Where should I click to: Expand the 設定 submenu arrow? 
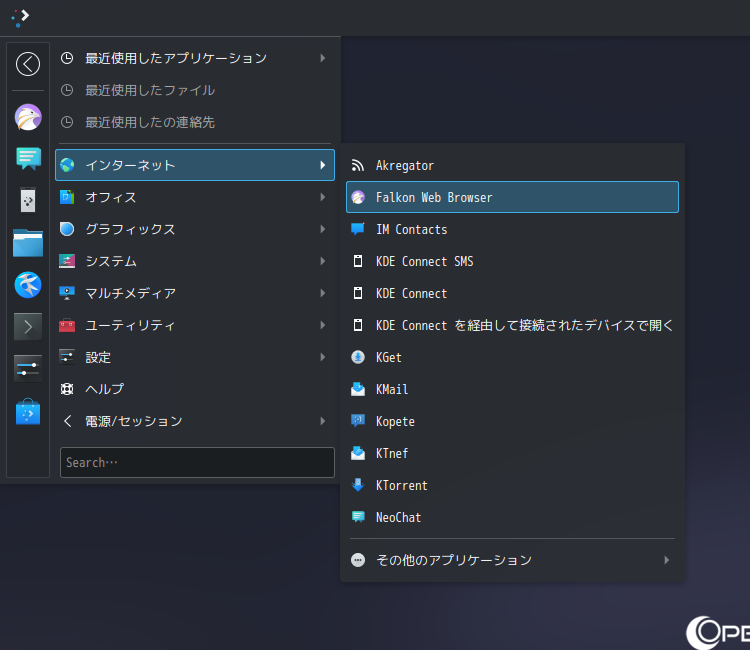coord(323,357)
